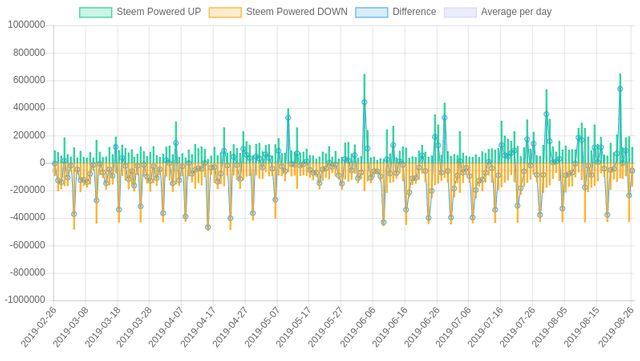Click the -200000 y-axis label
Image resolution: width=640 pixels, height=361 pixels.
pos(27,190)
